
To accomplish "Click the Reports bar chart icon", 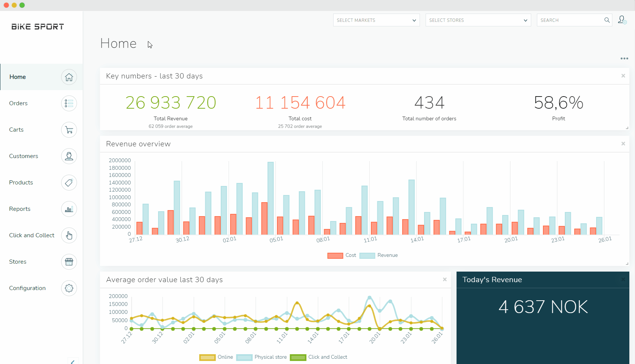I will 69,209.
